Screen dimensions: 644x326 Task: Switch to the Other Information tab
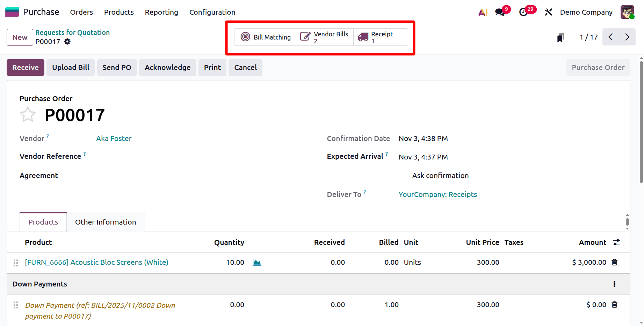(x=106, y=222)
